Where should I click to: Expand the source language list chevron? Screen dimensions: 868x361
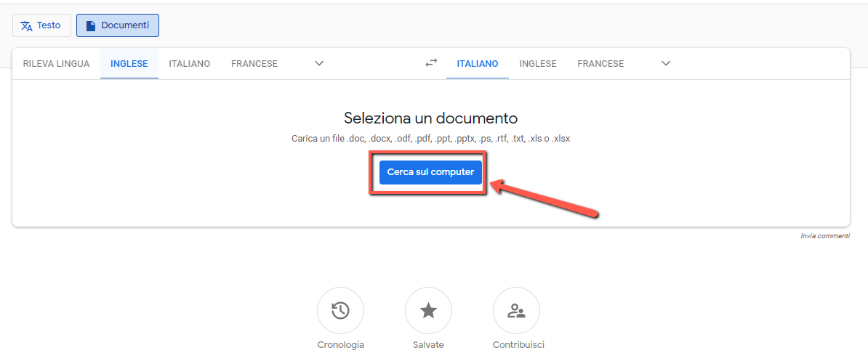coord(319,64)
